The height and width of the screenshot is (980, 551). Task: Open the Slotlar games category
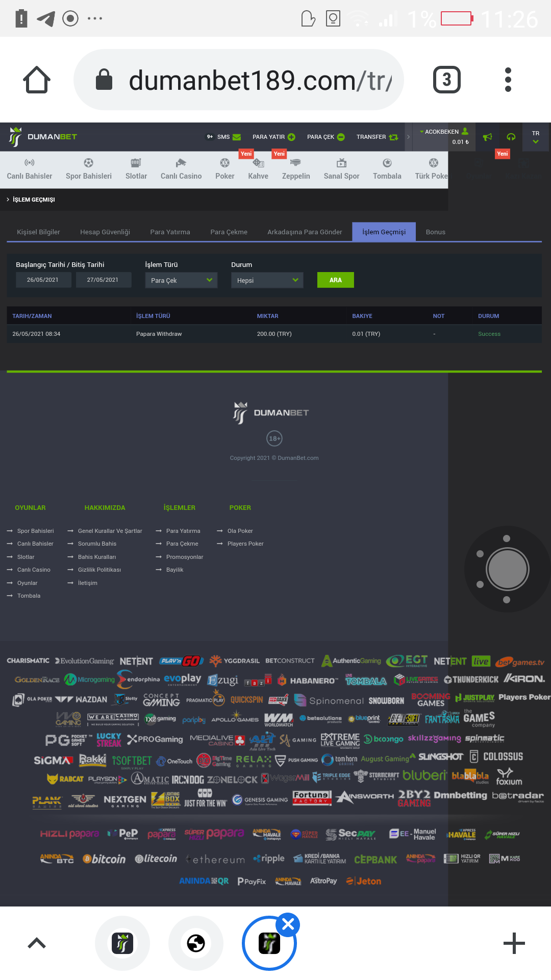[x=136, y=169]
